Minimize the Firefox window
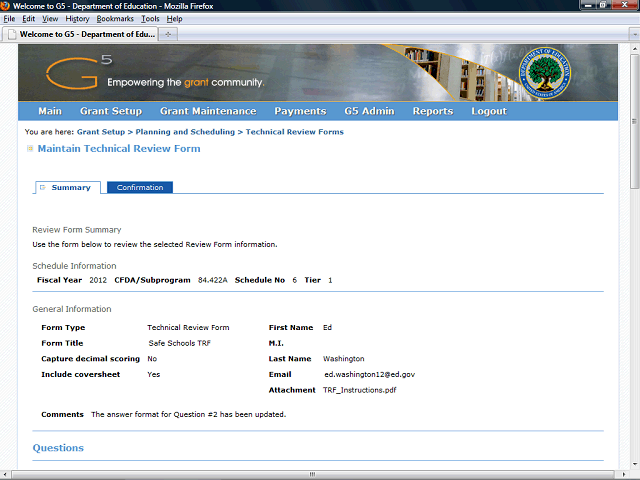Screen dimensions: 640x480 click(588, 5)
